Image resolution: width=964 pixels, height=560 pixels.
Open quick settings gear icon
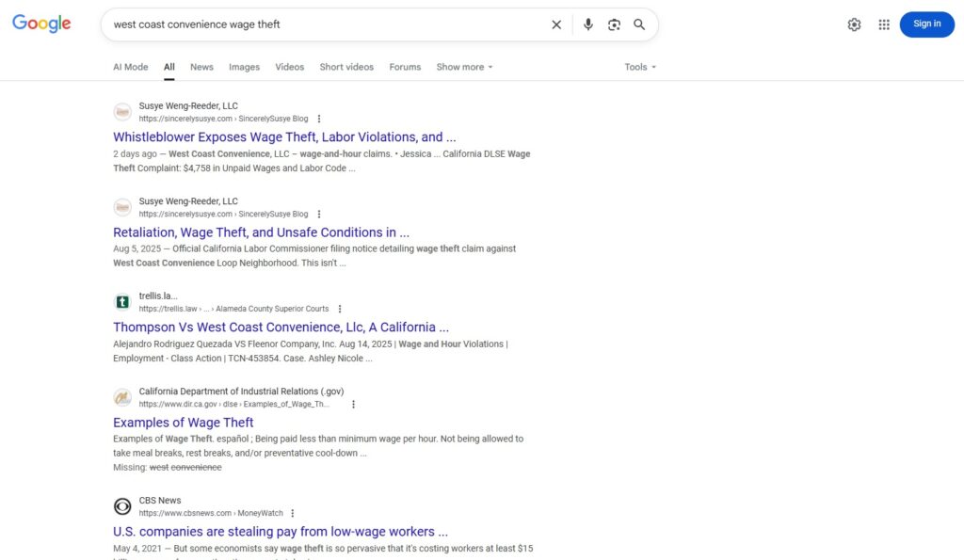[854, 24]
